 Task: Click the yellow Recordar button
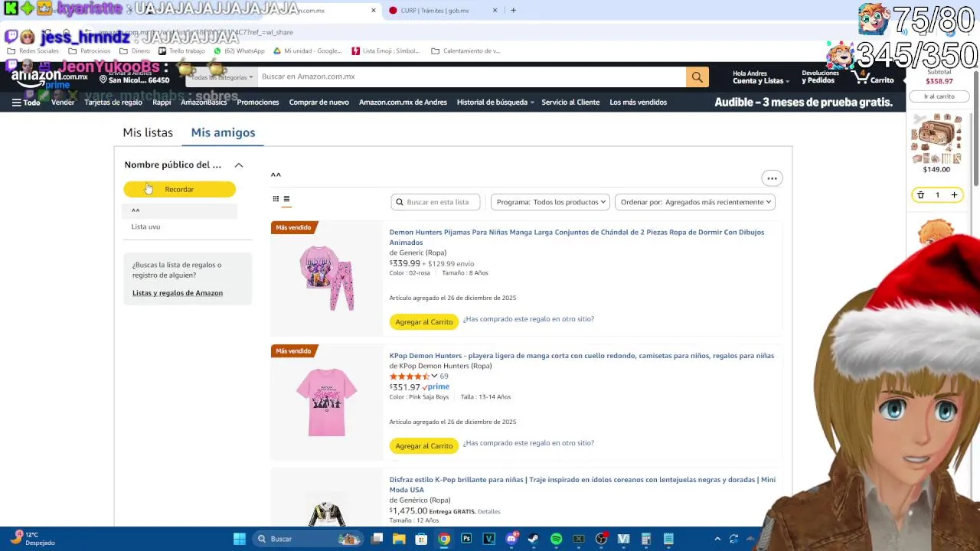(179, 189)
